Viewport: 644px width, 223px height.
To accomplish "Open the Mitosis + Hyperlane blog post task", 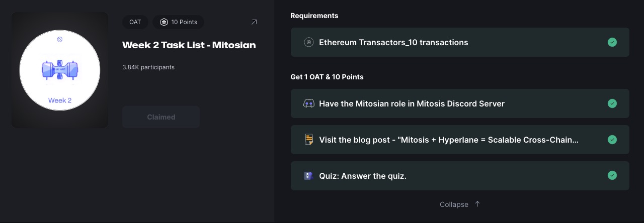I will pos(448,140).
